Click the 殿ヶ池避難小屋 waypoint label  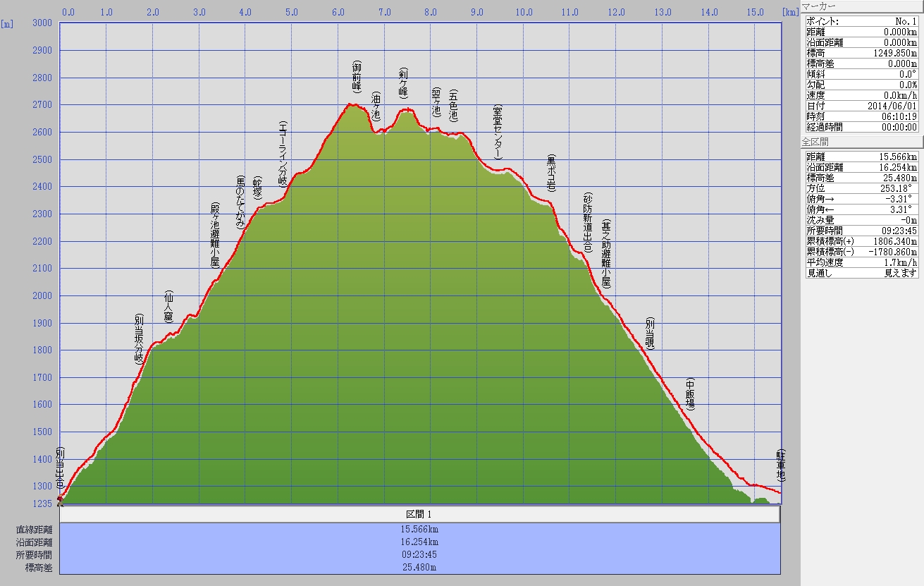point(215,236)
